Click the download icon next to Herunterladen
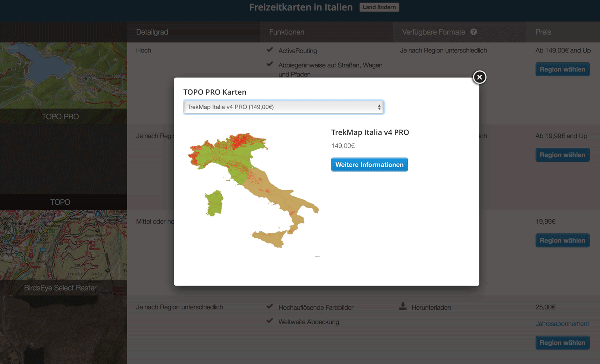Screen dimensions: 600x364 pos(403,306)
